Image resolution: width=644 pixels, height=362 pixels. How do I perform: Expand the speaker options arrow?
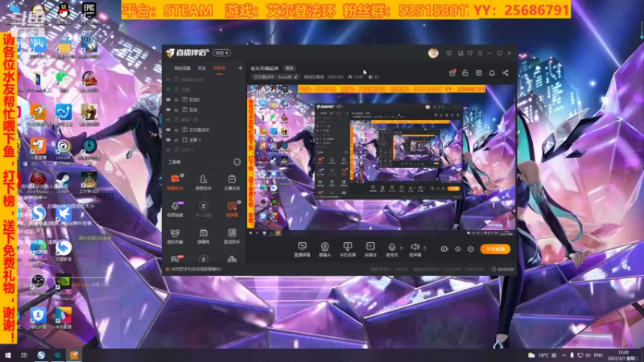click(424, 248)
